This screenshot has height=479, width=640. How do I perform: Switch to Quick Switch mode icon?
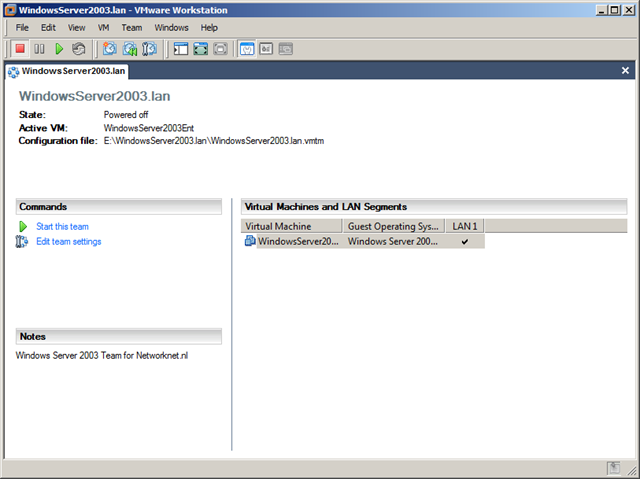(x=200, y=49)
